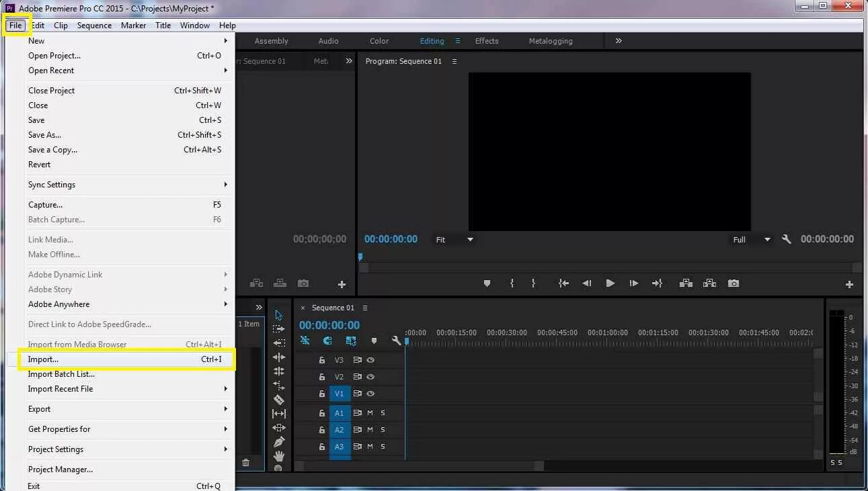Toggle V1 track output eye

(x=370, y=394)
